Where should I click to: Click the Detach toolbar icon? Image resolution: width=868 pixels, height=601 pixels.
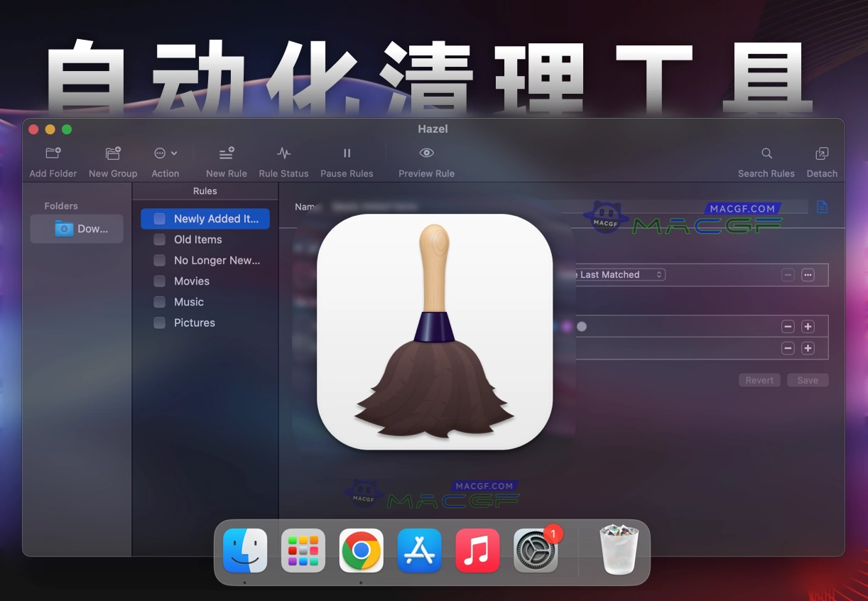point(822,153)
